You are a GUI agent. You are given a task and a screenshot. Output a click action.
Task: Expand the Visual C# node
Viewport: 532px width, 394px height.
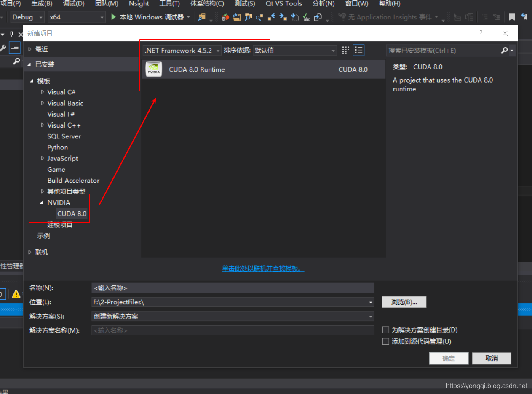pyautogui.click(x=43, y=92)
